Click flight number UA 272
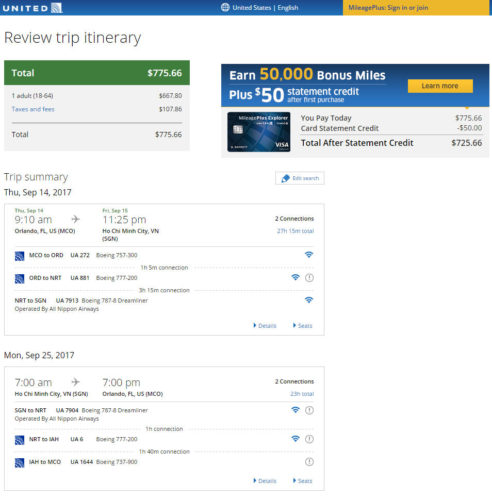Viewport: 492px width, 500px height. tap(80, 255)
